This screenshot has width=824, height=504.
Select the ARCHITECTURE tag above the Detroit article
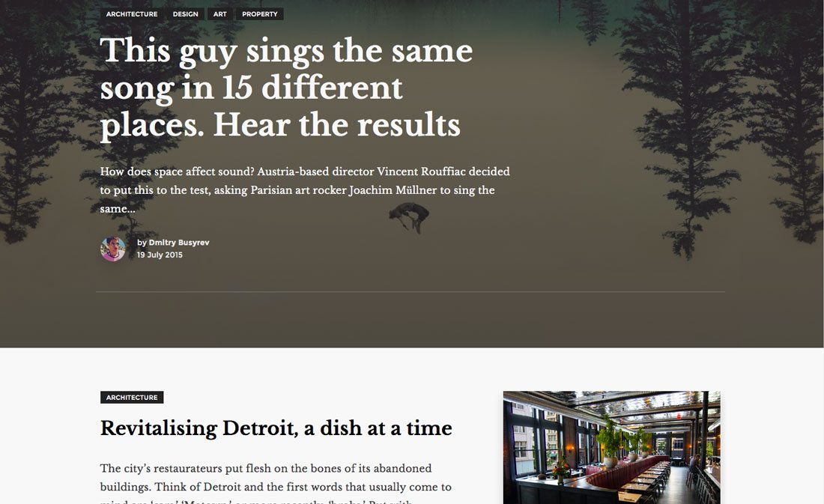(131, 398)
